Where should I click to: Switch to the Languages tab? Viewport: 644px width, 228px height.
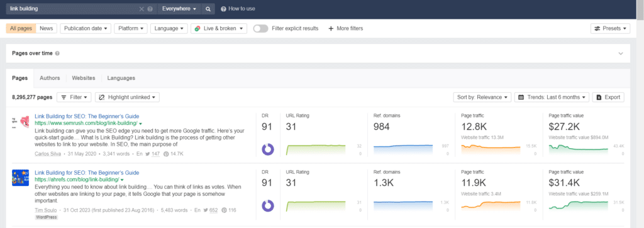click(x=121, y=78)
